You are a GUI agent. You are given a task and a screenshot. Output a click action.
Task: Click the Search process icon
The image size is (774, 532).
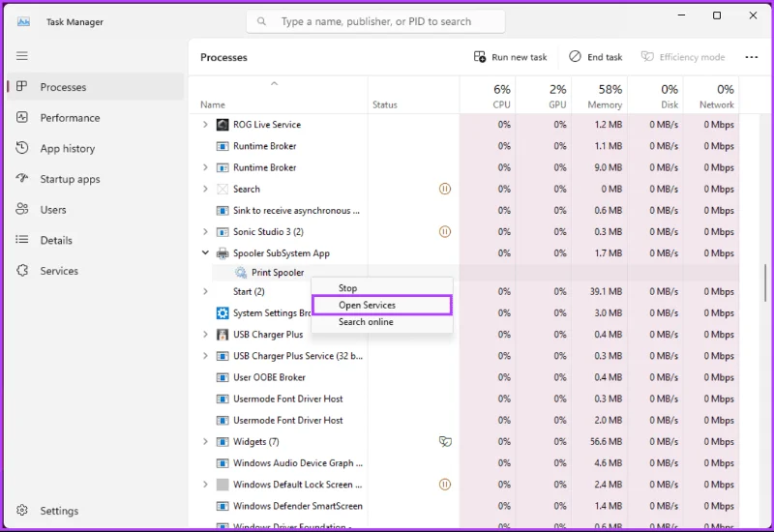223,189
